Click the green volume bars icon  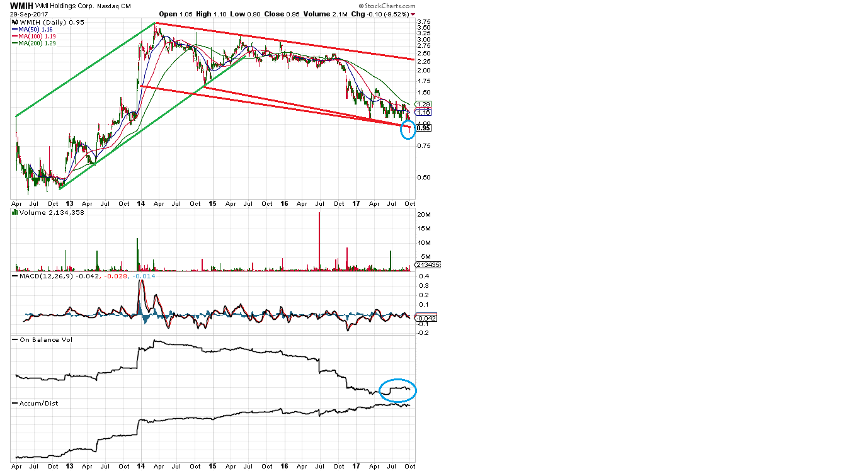pos(14,213)
